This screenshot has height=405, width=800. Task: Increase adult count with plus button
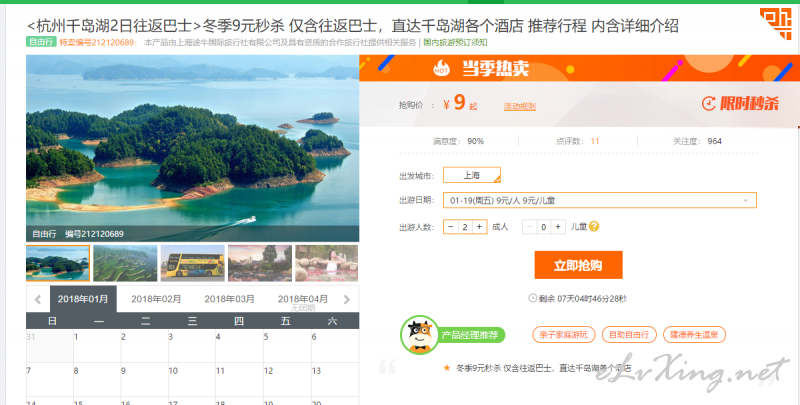479,226
